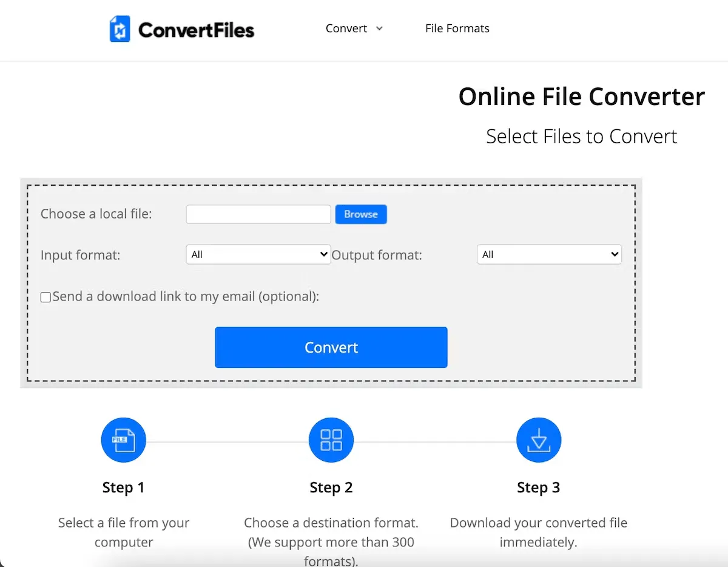728x567 pixels.
Task: Enable sending download link to email
Action: tap(45, 297)
